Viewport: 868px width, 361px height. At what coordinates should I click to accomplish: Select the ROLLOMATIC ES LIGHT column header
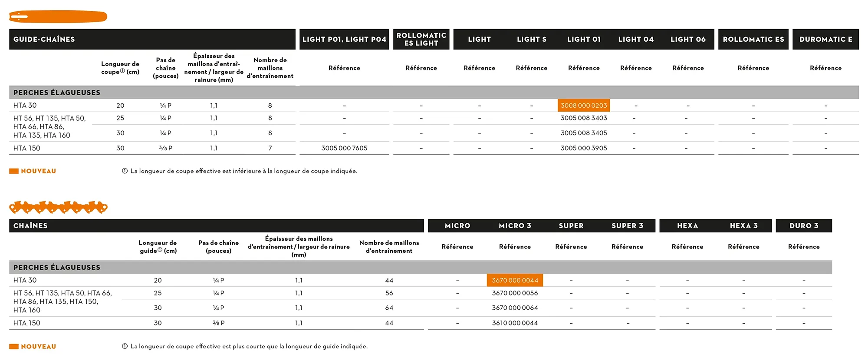point(421,39)
